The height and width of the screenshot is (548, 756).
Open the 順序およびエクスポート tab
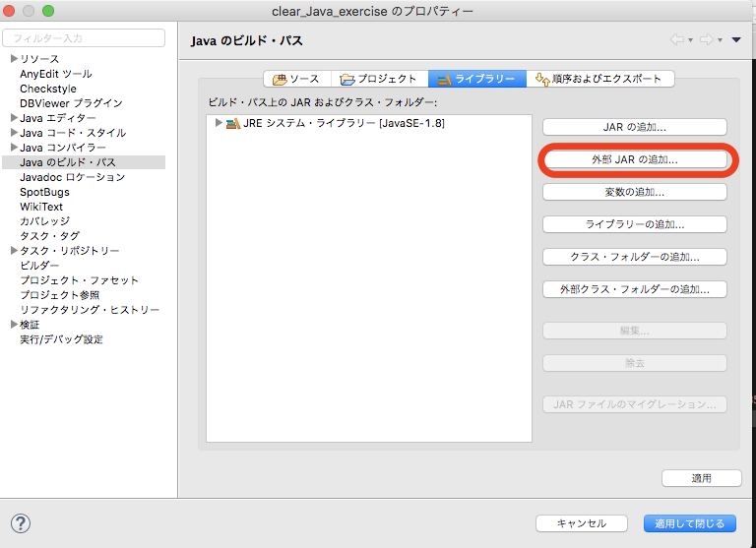(599, 79)
